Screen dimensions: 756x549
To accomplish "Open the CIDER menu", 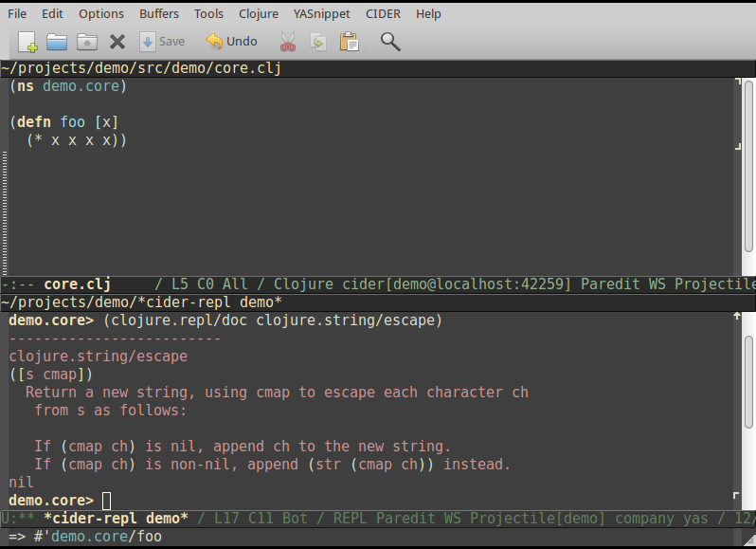I will click(383, 14).
